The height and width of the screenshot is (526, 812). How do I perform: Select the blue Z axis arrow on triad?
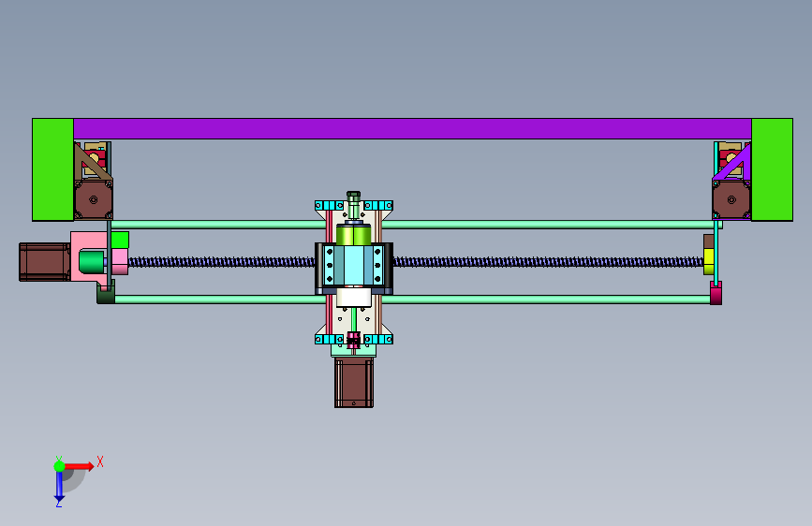[59, 486]
